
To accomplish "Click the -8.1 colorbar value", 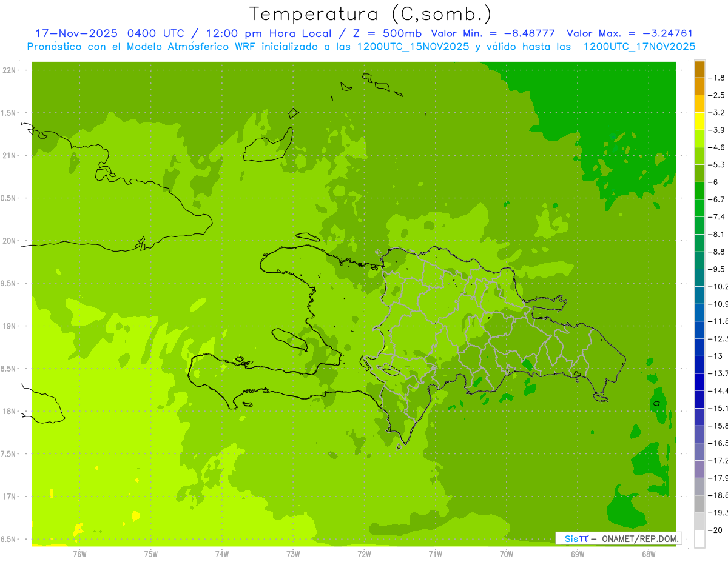I will (x=716, y=234).
